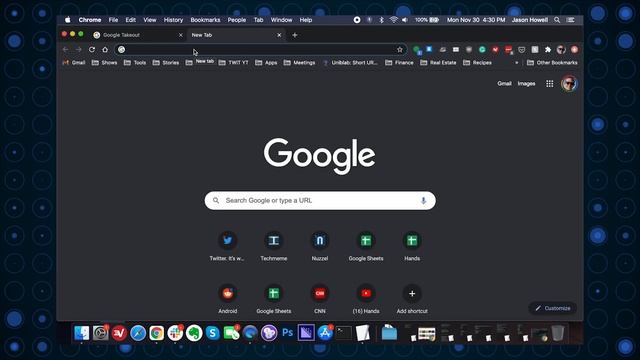Open Safari from the Dock
This screenshot has width=640, height=360.
point(138,333)
